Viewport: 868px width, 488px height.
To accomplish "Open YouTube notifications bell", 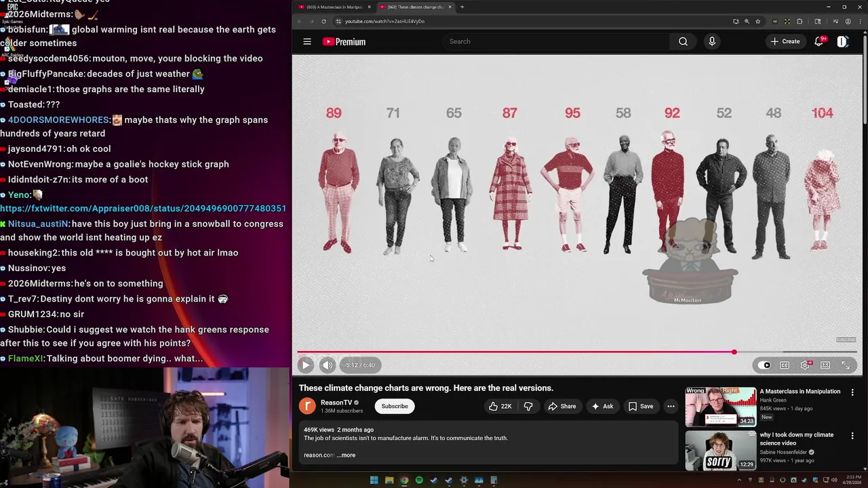I will 819,41.
